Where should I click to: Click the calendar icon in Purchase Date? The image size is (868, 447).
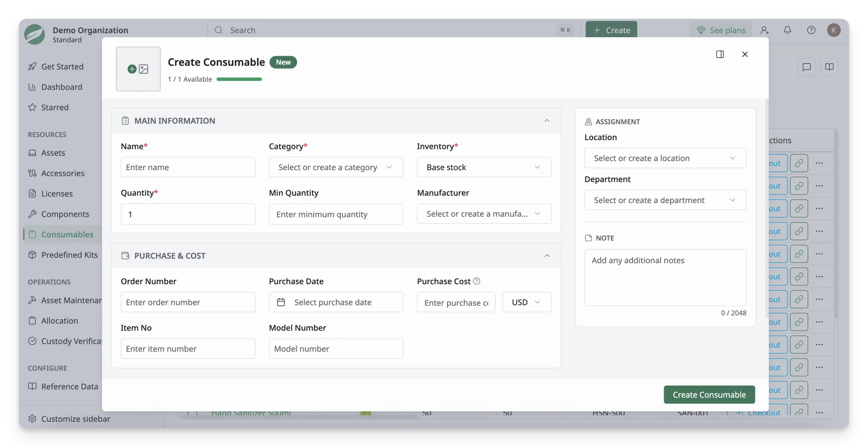pyautogui.click(x=281, y=302)
